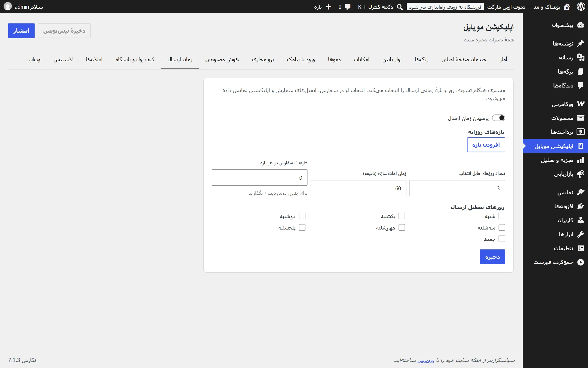
Task: Switch to the رنگ‌ها tab
Action: [421, 59]
